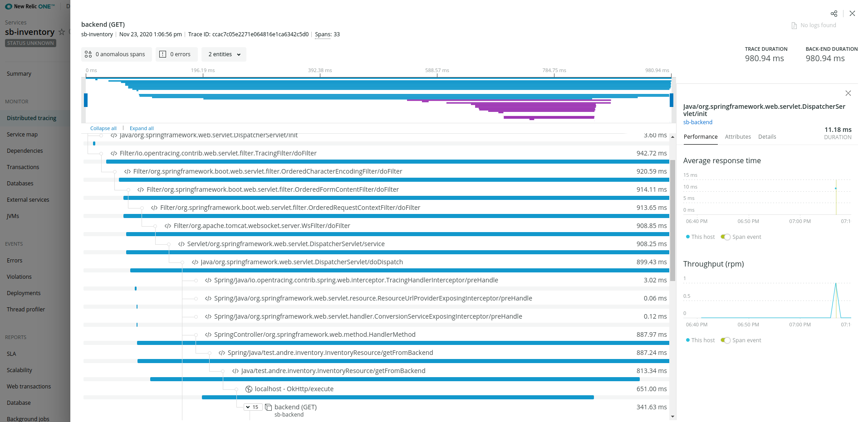868x422 pixels.
Task: Collapse the OkHttp/execute tree node
Action: [x=236, y=389]
